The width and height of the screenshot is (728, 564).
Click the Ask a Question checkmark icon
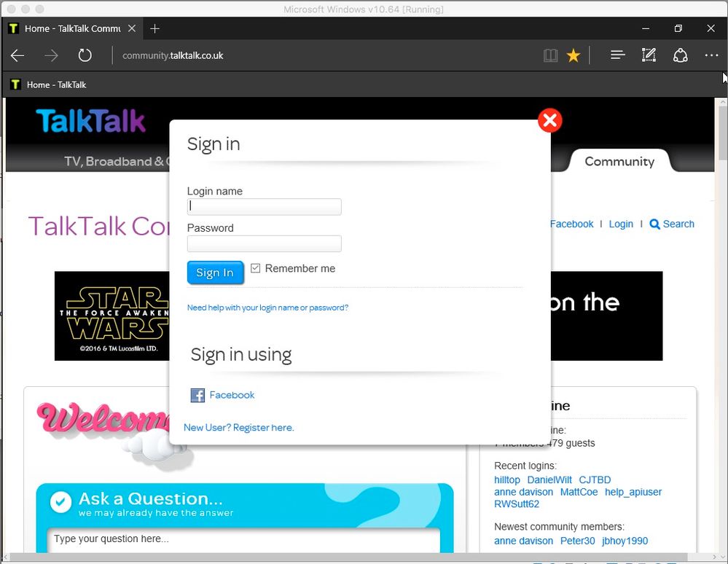60,502
